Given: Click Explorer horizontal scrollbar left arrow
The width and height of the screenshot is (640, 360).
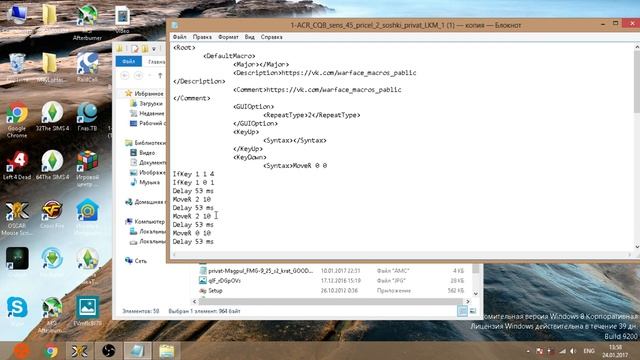Looking at the screenshot, I should point(194,302).
